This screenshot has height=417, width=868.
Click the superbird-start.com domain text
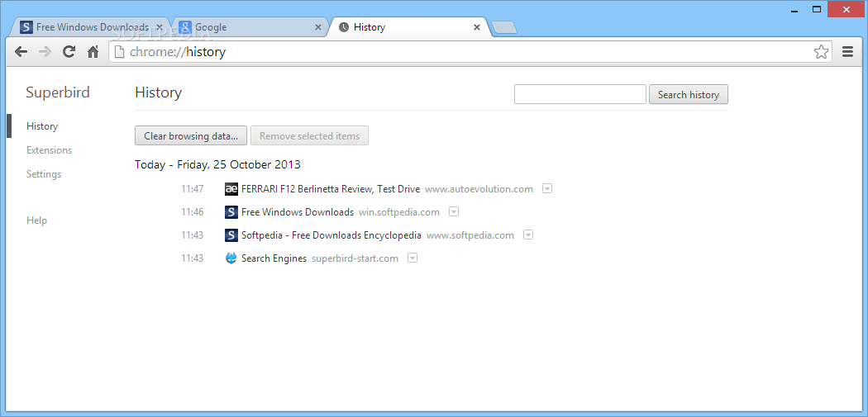pos(355,258)
